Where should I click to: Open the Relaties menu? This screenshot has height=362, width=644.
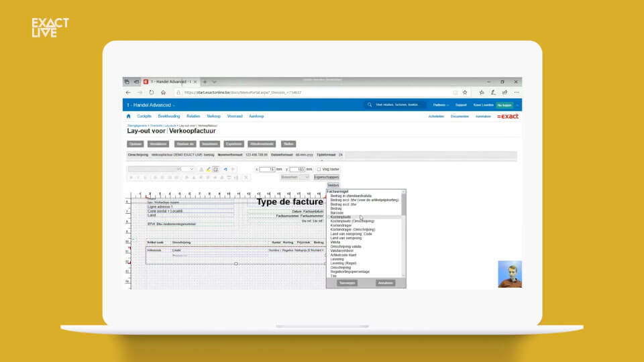click(x=193, y=116)
